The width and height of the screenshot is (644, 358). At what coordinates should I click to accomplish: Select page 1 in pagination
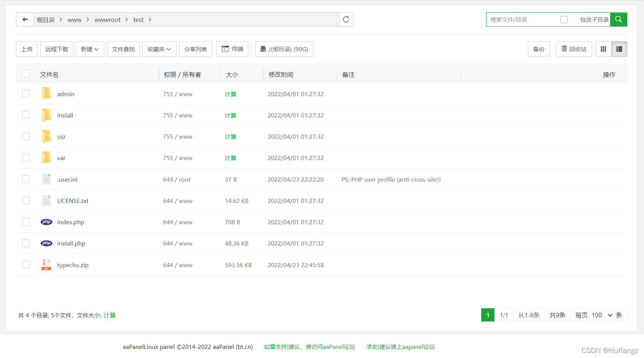pos(488,315)
